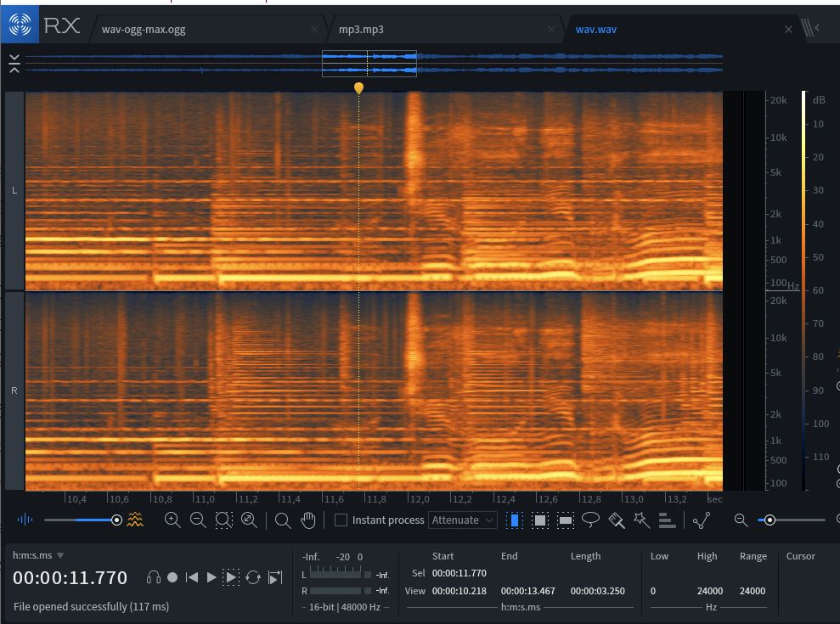Image resolution: width=840 pixels, height=624 pixels.
Task: Pick the Grab and drag hand tool
Action: click(308, 520)
